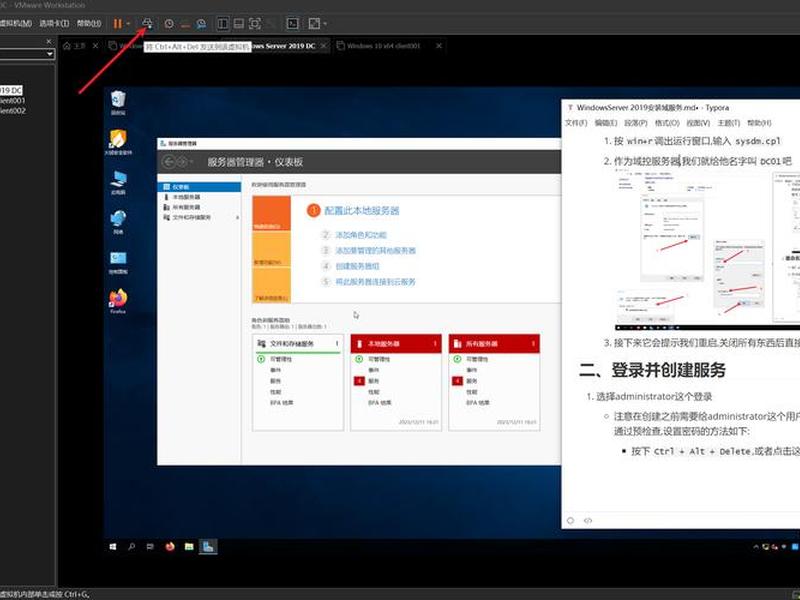Image resolution: width=800 pixels, height=600 pixels.
Task: Open the 帮助(H) menu in VMware
Action: [89, 23]
